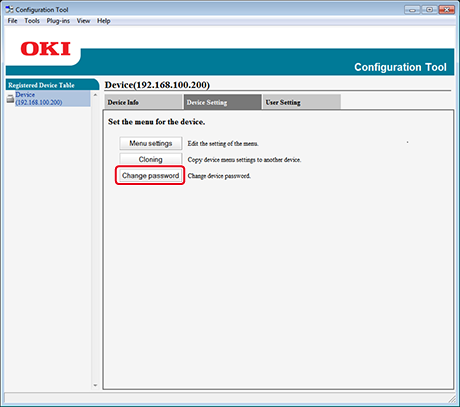
Task: Click the Menu settings button
Action: [x=151, y=143]
